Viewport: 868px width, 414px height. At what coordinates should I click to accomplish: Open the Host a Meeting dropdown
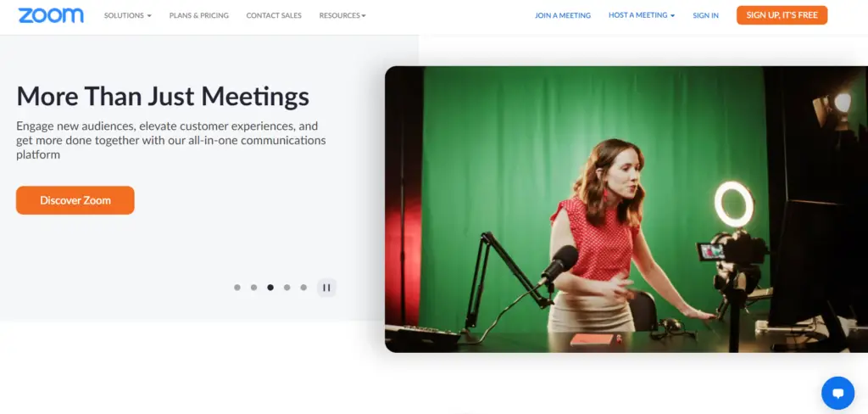point(642,15)
